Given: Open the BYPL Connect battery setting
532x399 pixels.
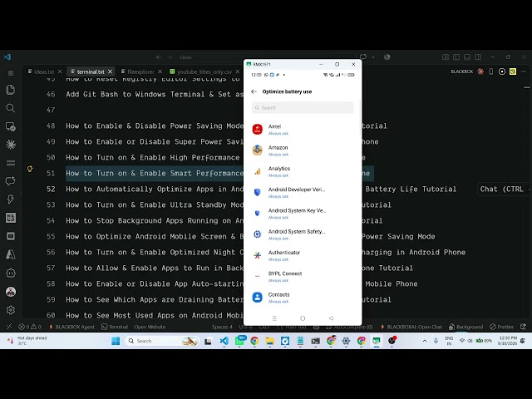Looking at the screenshot, I should (x=303, y=277).
